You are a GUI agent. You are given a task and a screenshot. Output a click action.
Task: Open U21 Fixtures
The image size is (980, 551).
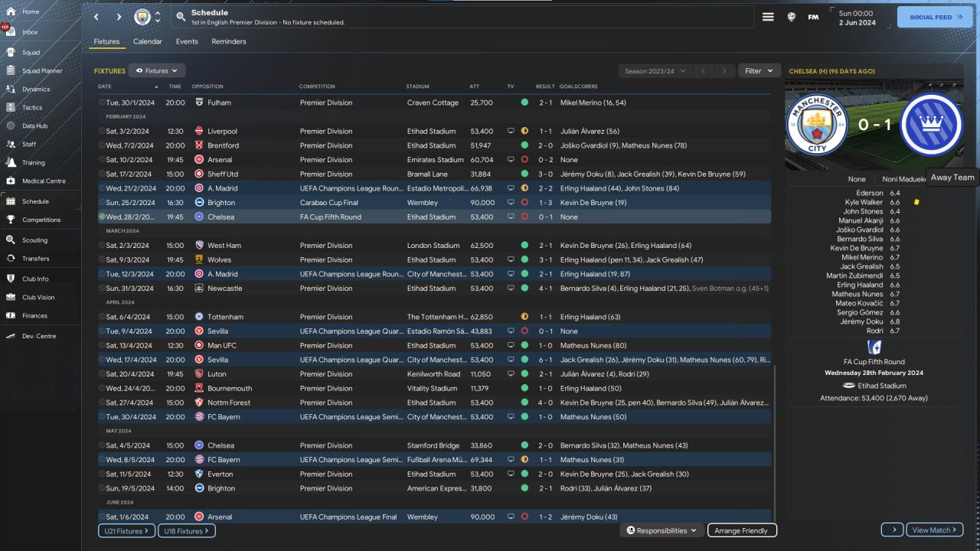coord(126,530)
